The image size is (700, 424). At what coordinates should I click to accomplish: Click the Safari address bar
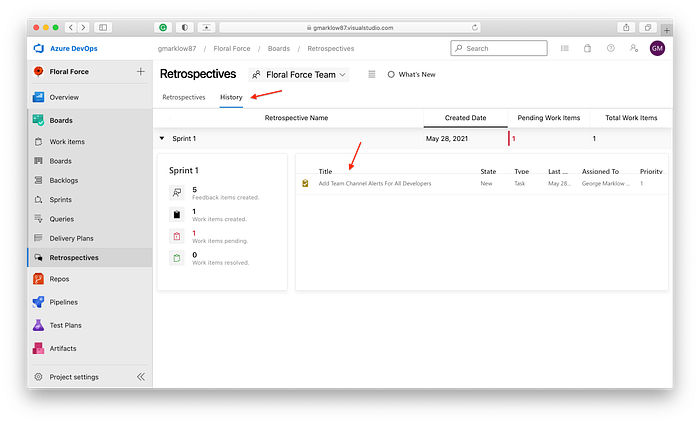click(x=350, y=27)
